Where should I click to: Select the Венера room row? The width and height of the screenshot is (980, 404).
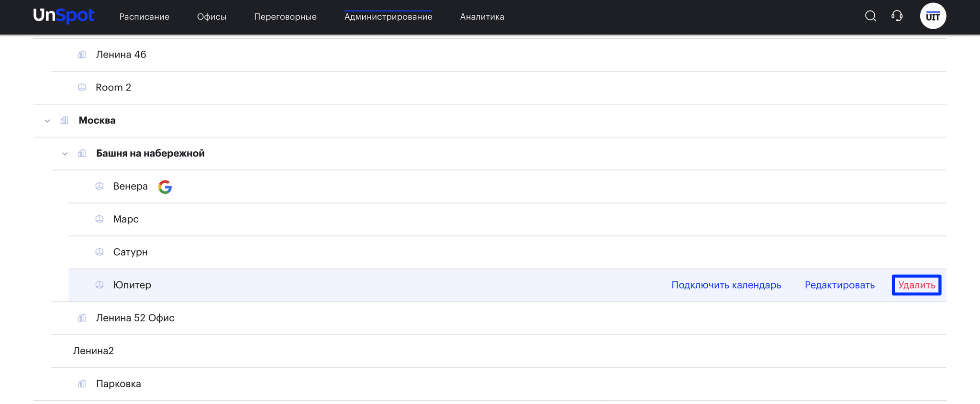(508, 187)
